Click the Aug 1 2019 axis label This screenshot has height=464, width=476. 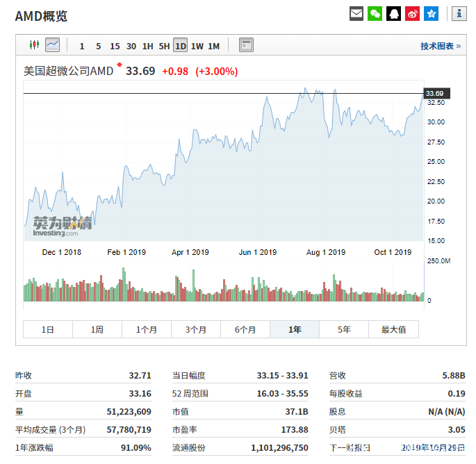[x=326, y=252]
